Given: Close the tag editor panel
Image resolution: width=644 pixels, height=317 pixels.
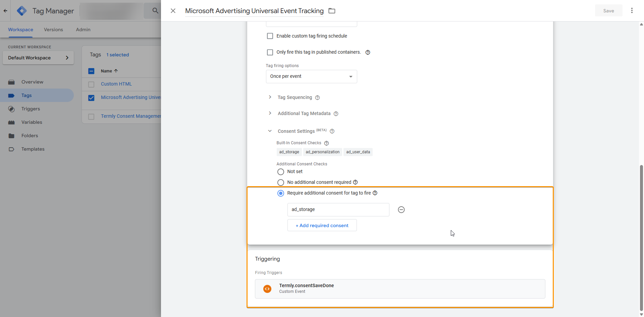Looking at the screenshot, I should click(173, 11).
